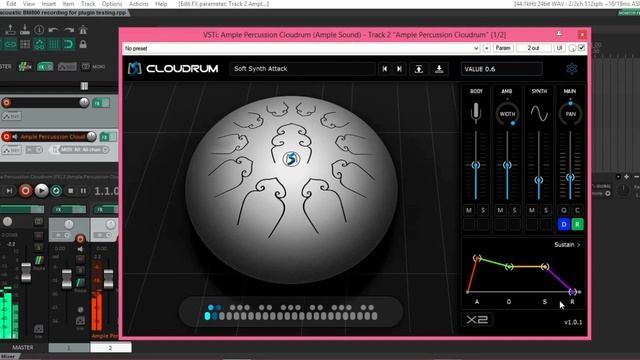The height and width of the screenshot is (360, 640).
Task: Click the Synth volume fader handle
Action: point(539,180)
